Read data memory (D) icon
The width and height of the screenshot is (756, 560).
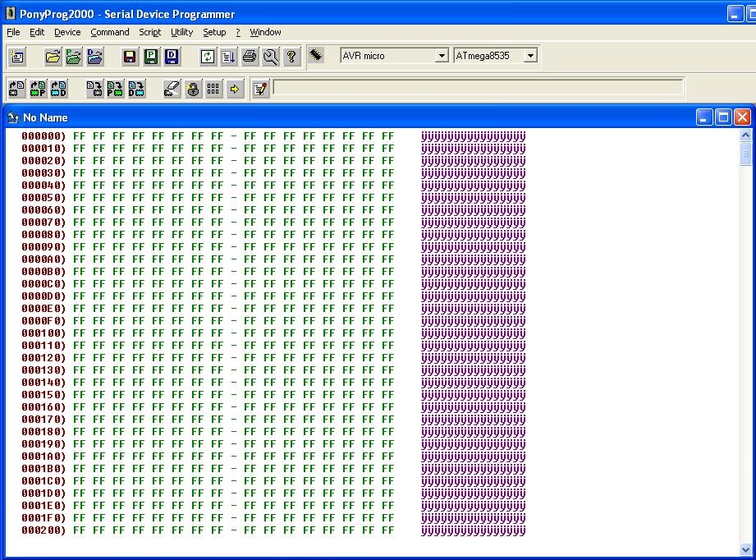59,89
